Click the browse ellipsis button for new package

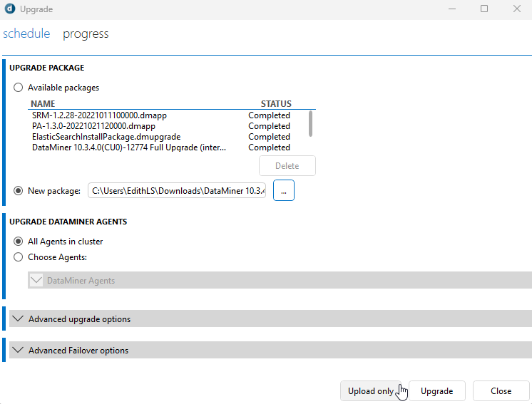[x=283, y=191]
